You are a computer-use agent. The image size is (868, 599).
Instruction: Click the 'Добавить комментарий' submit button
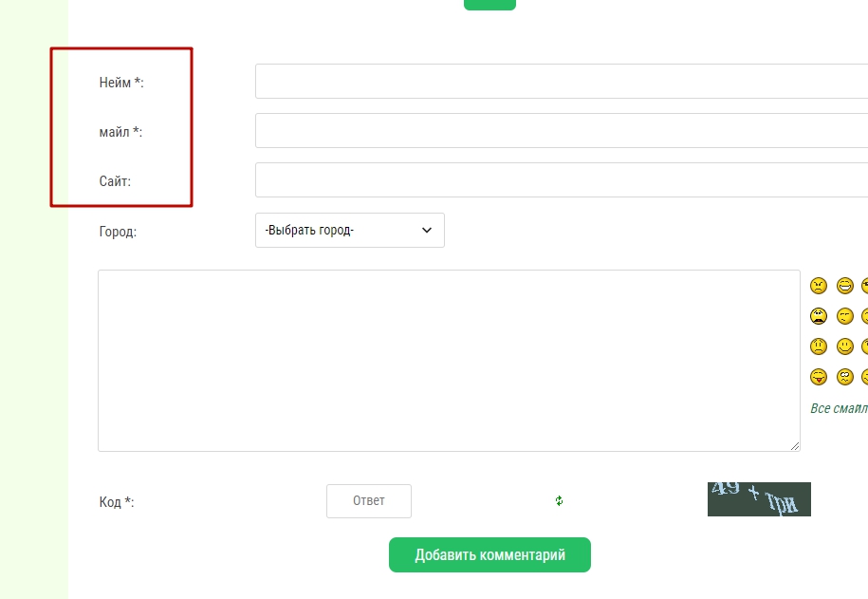pyautogui.click(x=489, y=555)
